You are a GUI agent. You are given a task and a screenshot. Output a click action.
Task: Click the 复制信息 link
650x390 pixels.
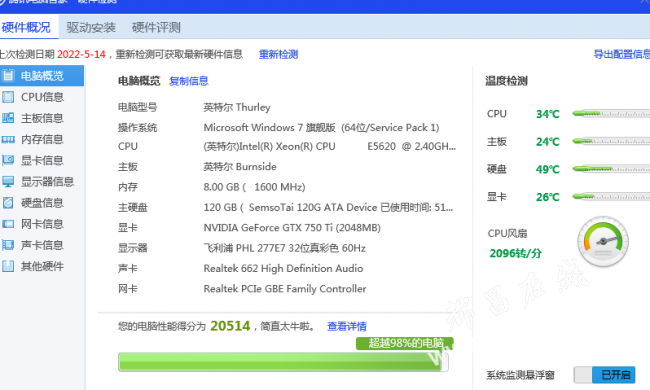[189, 81]
